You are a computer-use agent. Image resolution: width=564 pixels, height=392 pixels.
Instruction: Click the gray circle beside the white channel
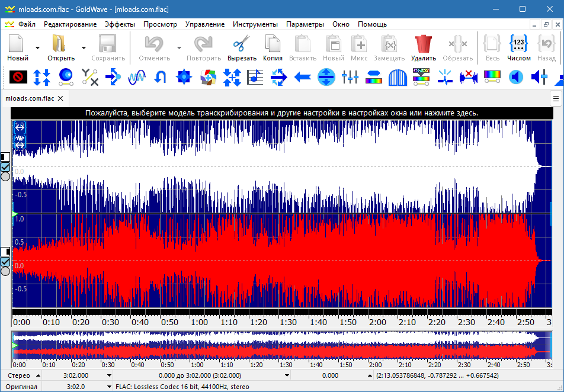[x=5, y=176]
